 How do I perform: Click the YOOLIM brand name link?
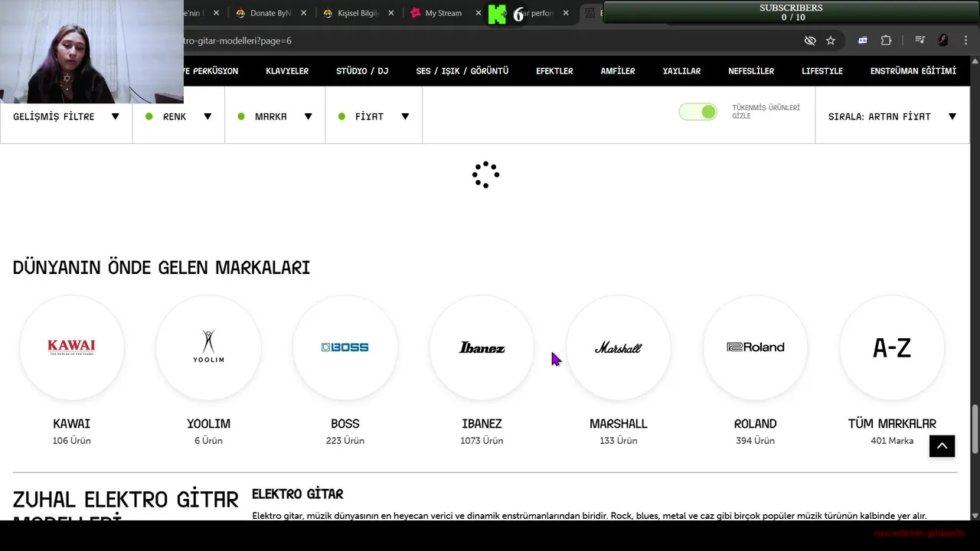tap(208, 423)
